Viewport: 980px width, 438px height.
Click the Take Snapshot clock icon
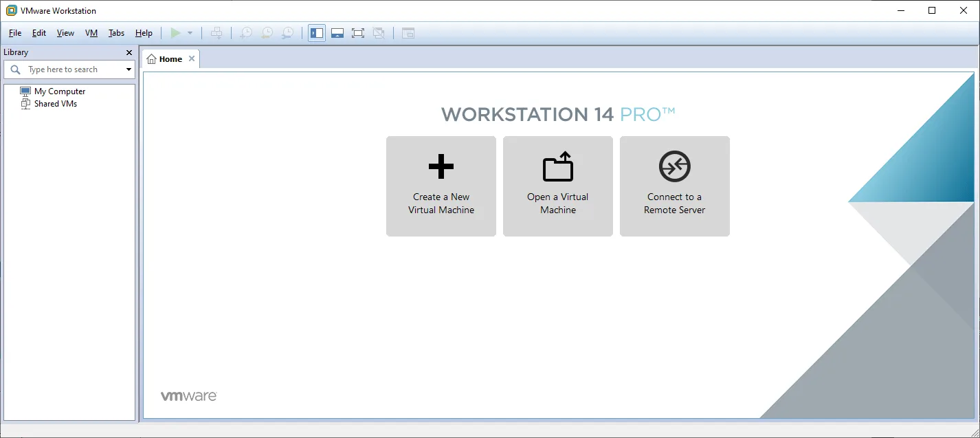tap(246, 33)
